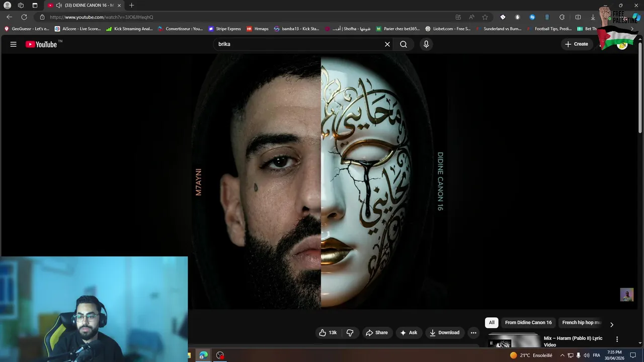Open the apps grid icon in address bar
The width and height of the screenshot is (644, 362).
pos(458,17)
